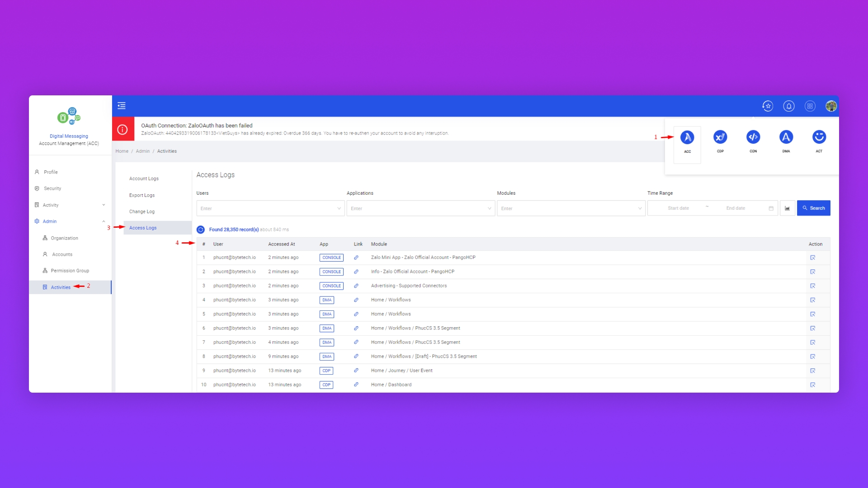
Task: Click the chart view icon beside Search
Action: point(787,208)
